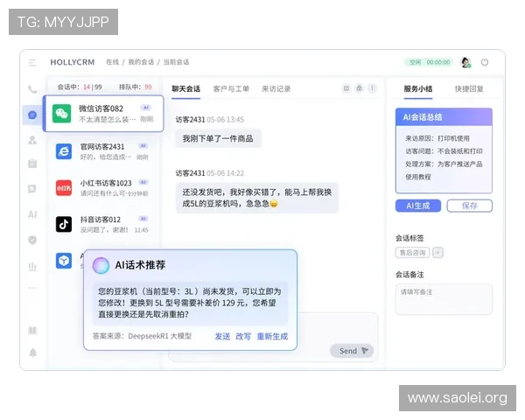The image size is (525, 420).
Task: Switch to the 客户与工单 tab
Action: point(231,88)
